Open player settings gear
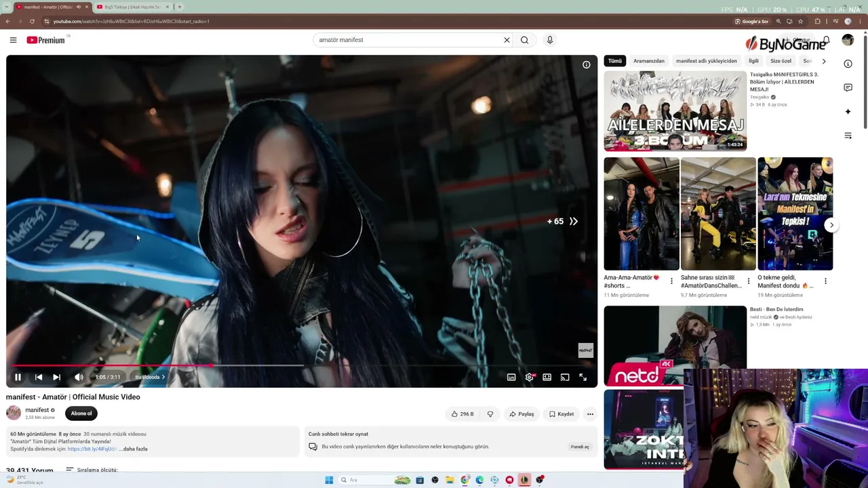Screen dimensions: 868x488 click(530, 378)
